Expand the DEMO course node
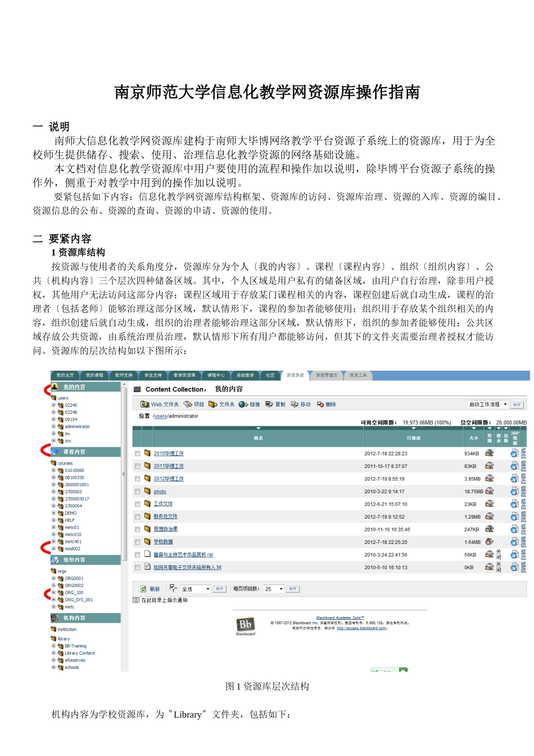The height and width of the screenshot is (756, 534). point(53,513)
